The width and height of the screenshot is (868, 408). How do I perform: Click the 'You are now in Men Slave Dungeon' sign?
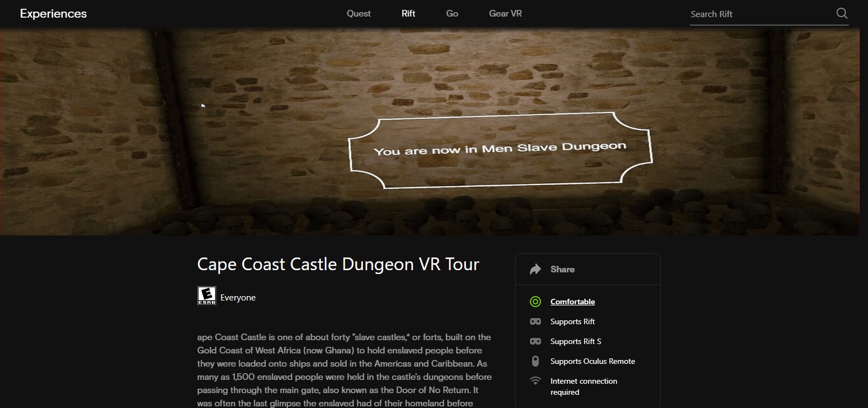[500, 149]
